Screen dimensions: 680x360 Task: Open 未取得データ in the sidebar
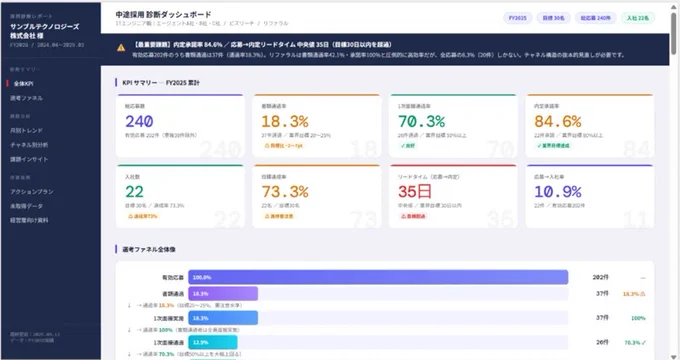pyautogui.click(x=26, y=206)
